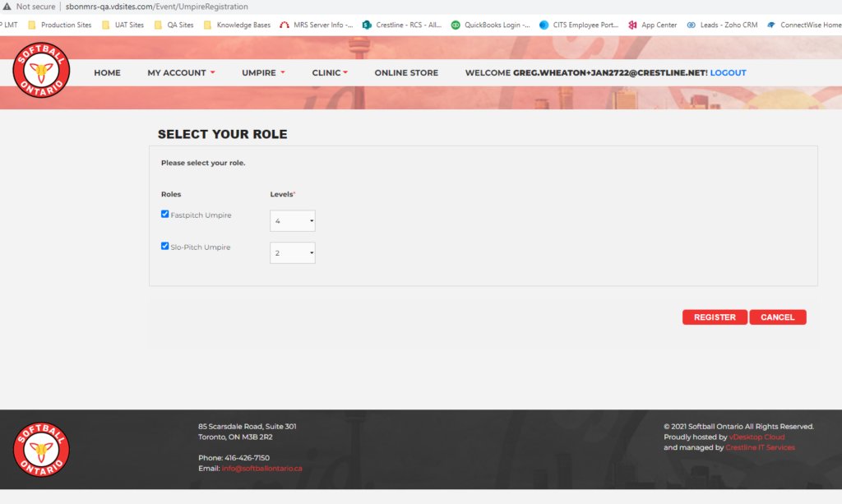The width and height of the screenshot is (842, 504).
Task: Click the Softball Ontario footer logo
Action: click(x=42, y=449)
